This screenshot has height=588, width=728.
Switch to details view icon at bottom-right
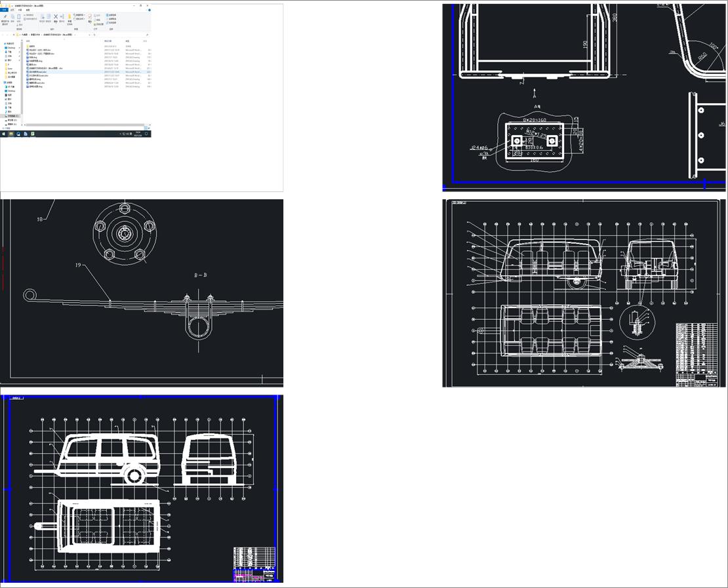pos(146,128)
